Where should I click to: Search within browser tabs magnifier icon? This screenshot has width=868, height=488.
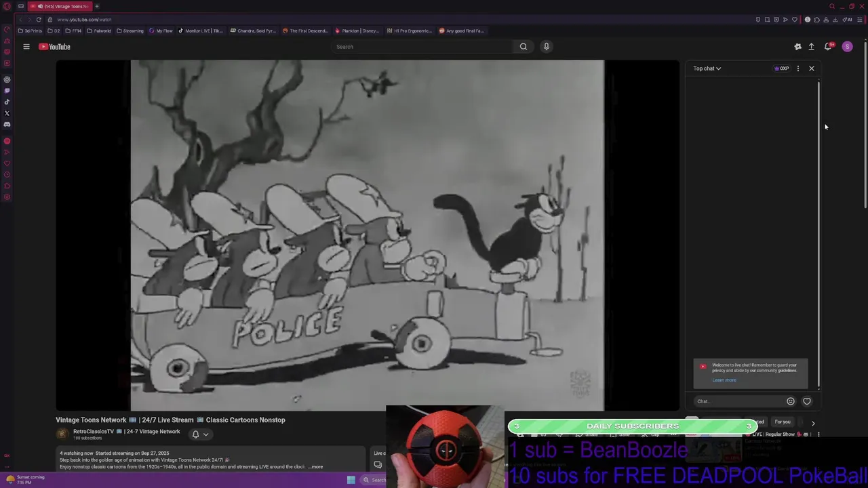(832, 6)
